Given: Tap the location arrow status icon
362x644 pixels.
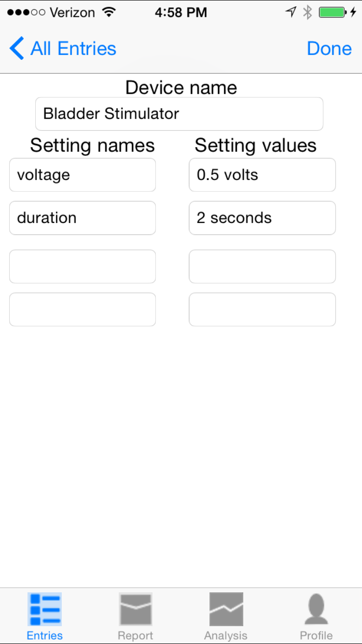Looking at the screenshot, I should 291,13.
